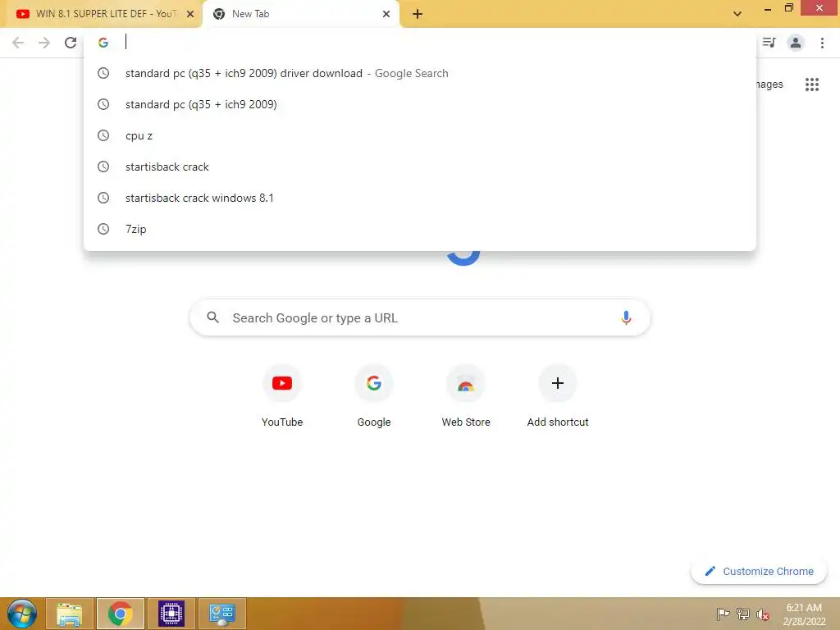Open a new tab with plus button
The image size is (840, 630).
click(x=418, y=14)
